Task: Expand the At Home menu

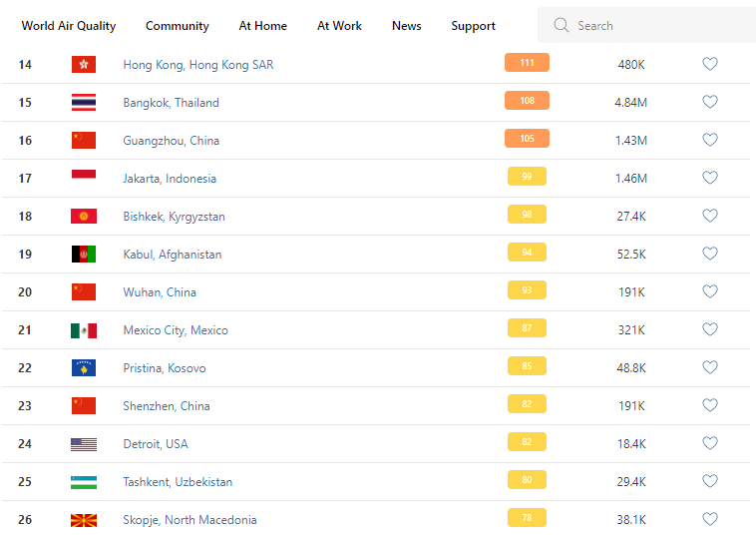Action: pos(263,26)
